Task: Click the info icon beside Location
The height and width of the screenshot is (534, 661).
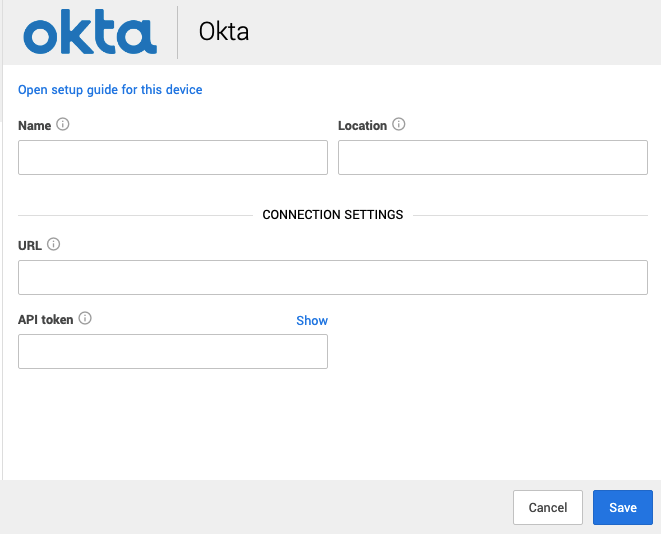Action: (x=399, y=124)
